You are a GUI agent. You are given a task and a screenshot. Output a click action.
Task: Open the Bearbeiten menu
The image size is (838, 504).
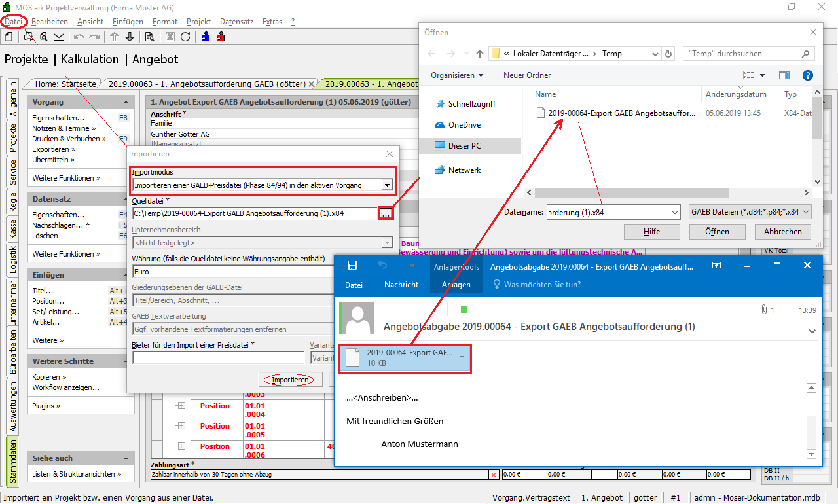click(49, 22)
